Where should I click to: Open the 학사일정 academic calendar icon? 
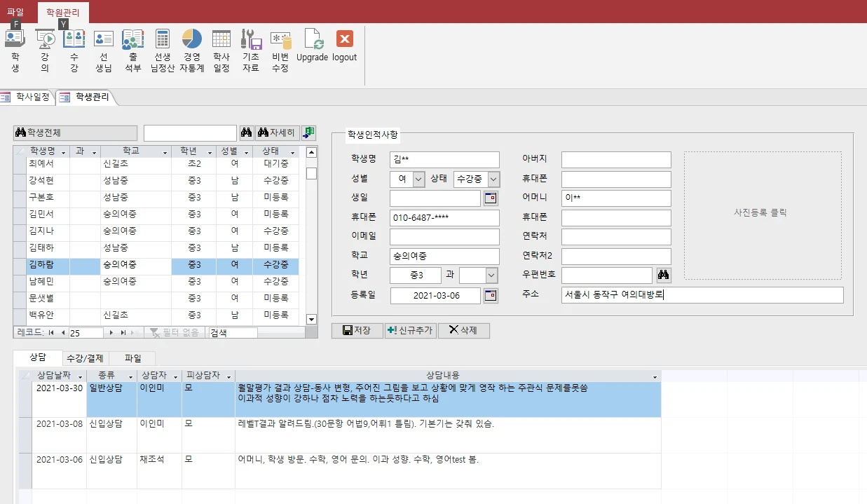(x=221, y=49)
